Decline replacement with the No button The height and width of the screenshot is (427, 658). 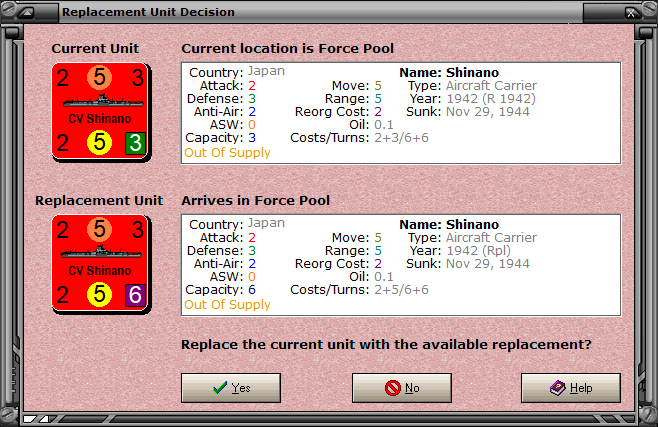(x=402, y=388)
